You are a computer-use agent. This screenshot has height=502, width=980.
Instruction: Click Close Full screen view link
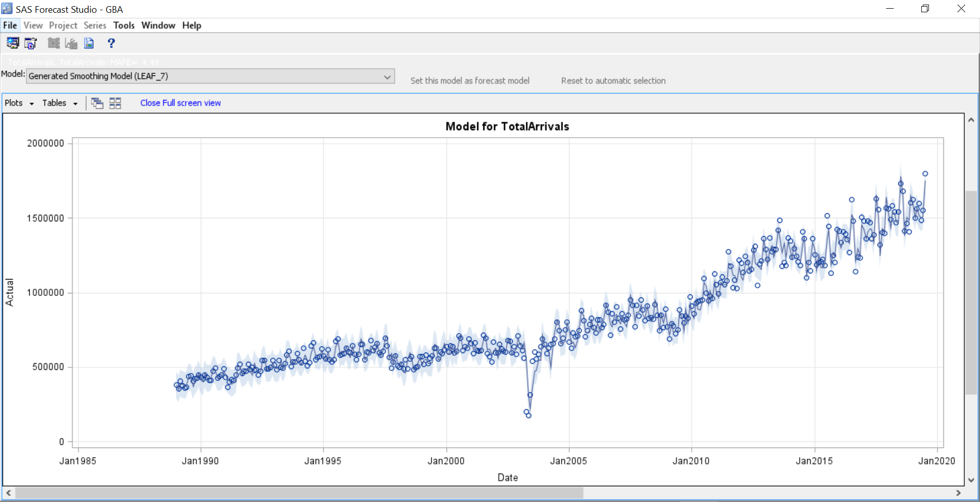(x=181, y=103)
